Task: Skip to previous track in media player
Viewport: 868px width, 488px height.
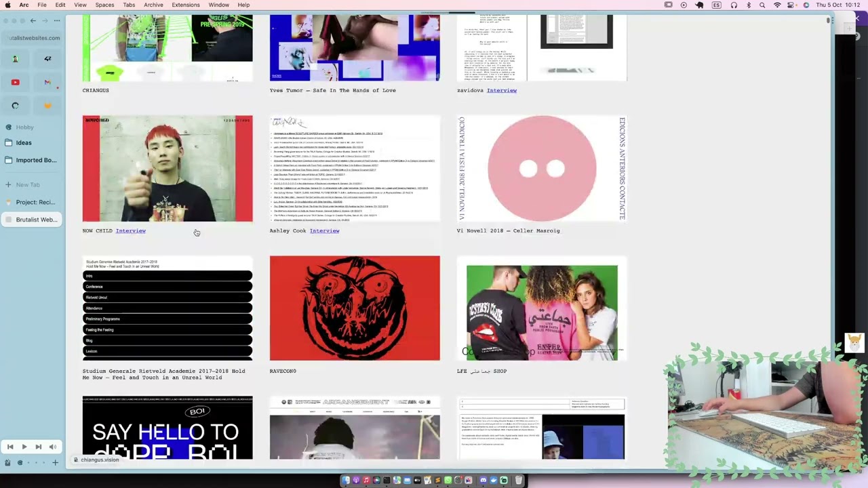Action: 10,447
